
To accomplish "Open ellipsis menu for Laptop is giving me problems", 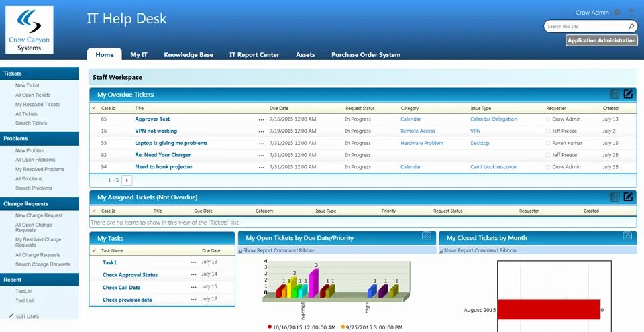I will (261, 144).
